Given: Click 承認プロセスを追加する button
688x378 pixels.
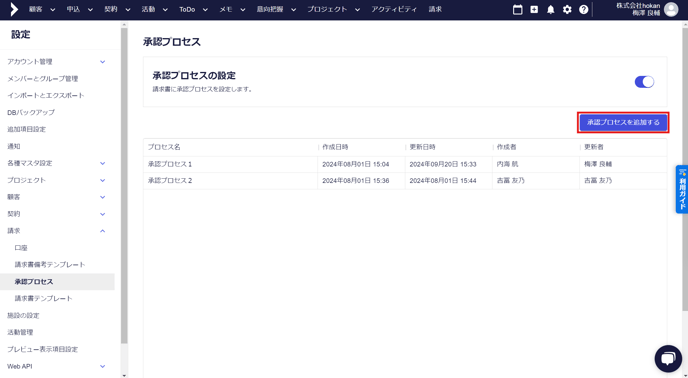Looking at the screenshot, I should 623,122.
